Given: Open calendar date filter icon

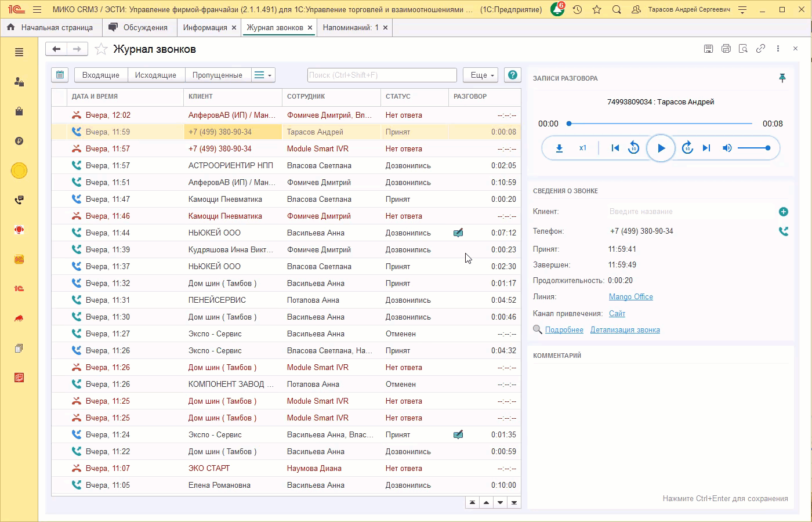Looking at the screenshot, I should 60,75.
